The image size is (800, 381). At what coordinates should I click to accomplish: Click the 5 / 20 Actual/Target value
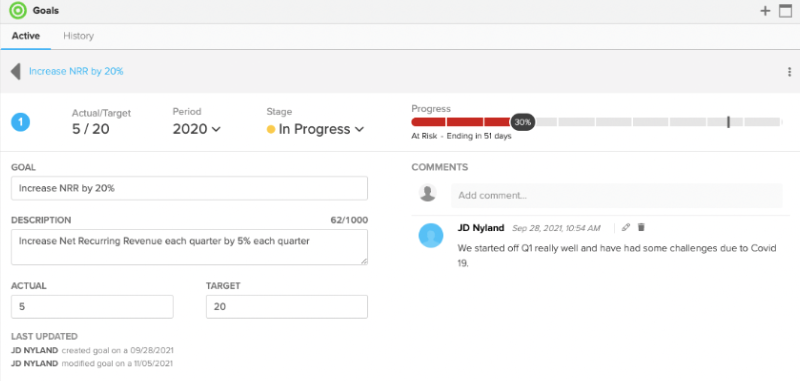(91, 129)
